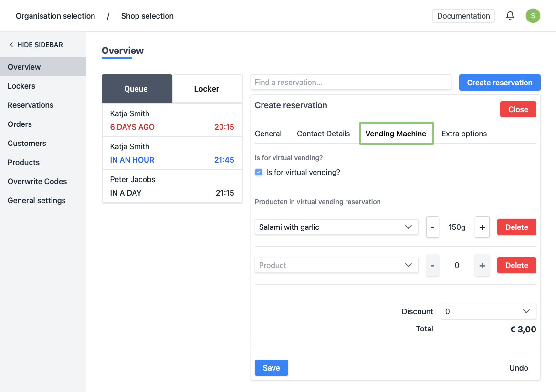Collapse the sidebar with Hide Sidebar
This screenshot has width=556, height=392.
pos(36,45)
